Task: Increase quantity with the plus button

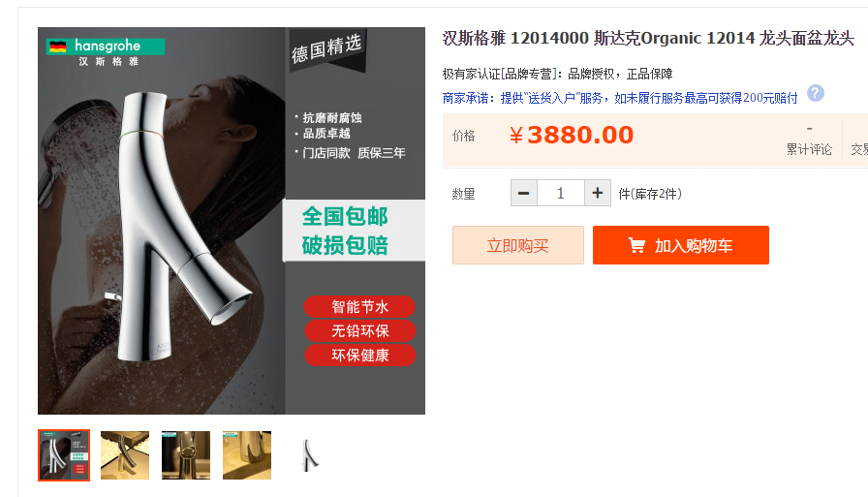Action: 598,193
